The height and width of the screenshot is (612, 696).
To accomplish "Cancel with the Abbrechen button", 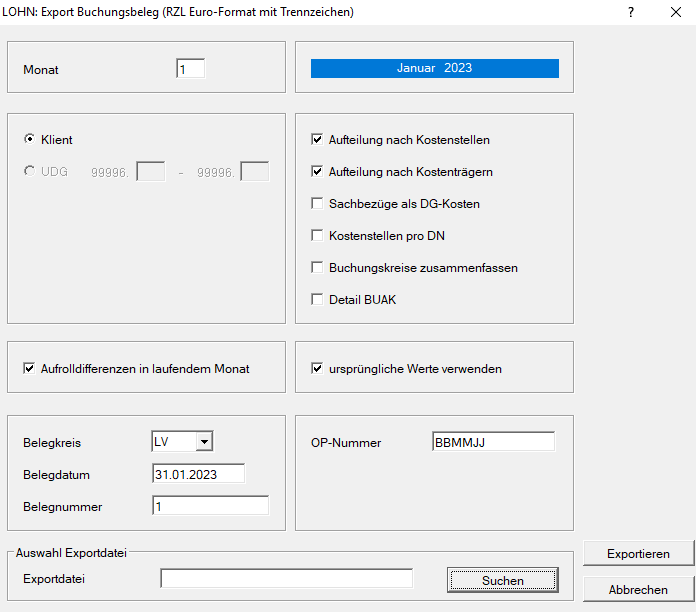I will pos(638,589).
